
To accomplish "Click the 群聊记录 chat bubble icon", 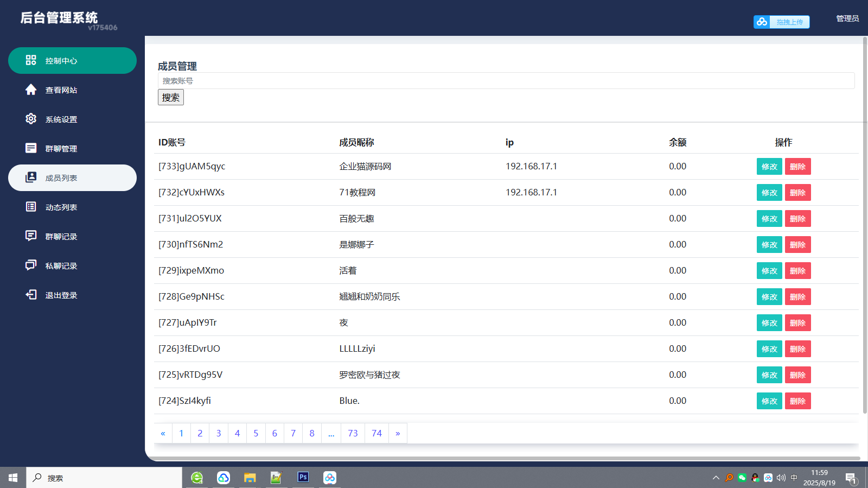I will click(31, 236).
